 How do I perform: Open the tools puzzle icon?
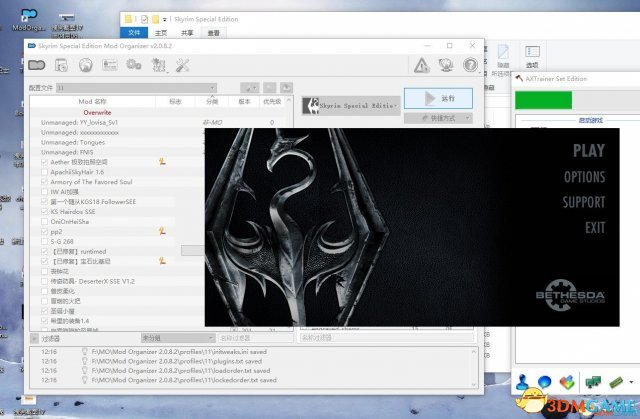158,65
